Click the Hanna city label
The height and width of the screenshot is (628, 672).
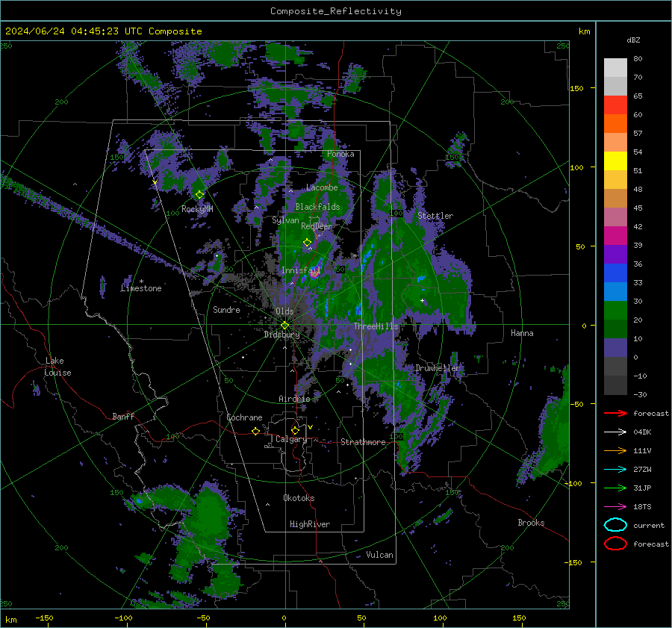point(522,333)
